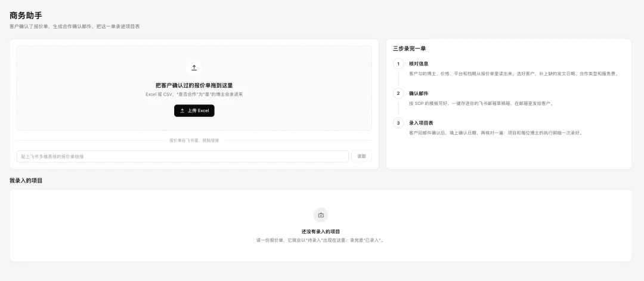The width and height of the screenshot is (644, 281).
Task: Click the 把客户确认过的报价单拖到这里 text
Action: coord(194,85)
